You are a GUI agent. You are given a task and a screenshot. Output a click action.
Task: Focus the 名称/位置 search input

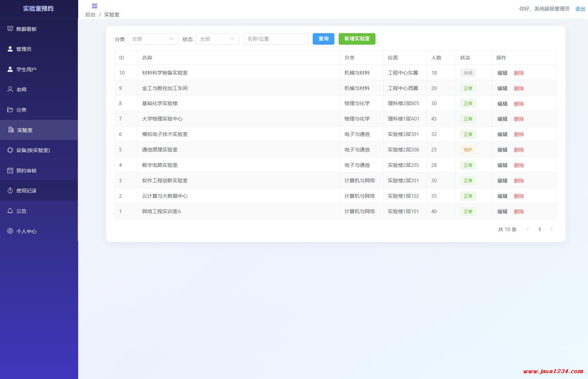point(276,39)
